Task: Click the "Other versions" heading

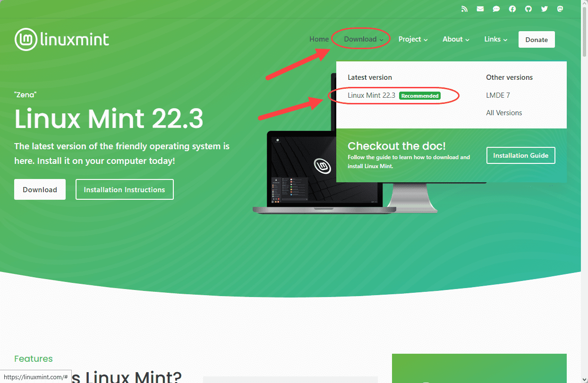Action: tap(510, 77)
